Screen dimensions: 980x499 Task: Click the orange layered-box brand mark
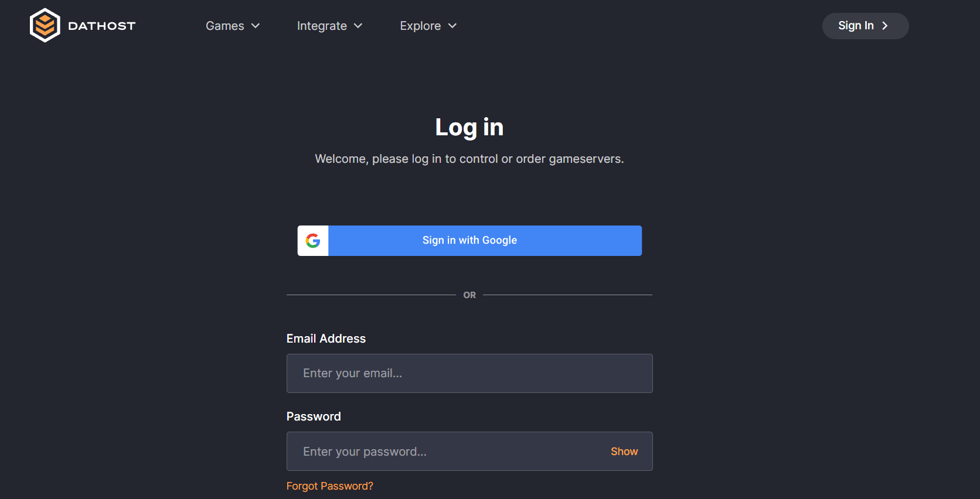click(x=45, y=25)
